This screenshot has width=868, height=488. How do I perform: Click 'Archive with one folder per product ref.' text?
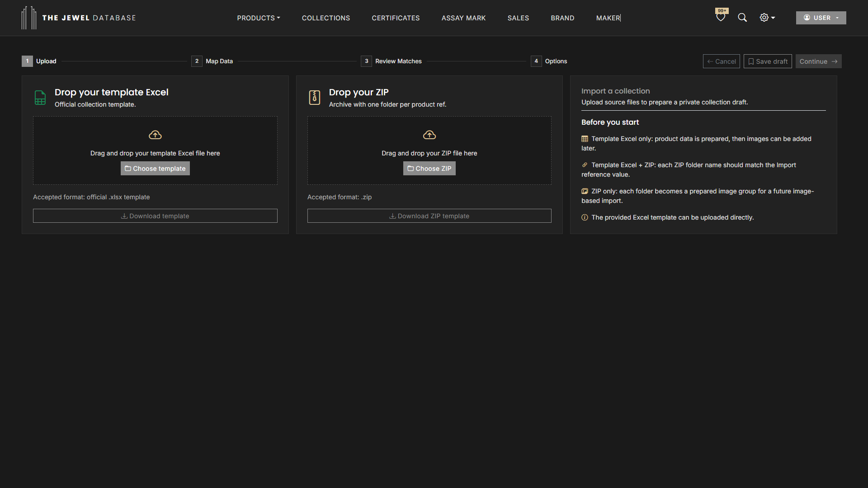[387, 104]
